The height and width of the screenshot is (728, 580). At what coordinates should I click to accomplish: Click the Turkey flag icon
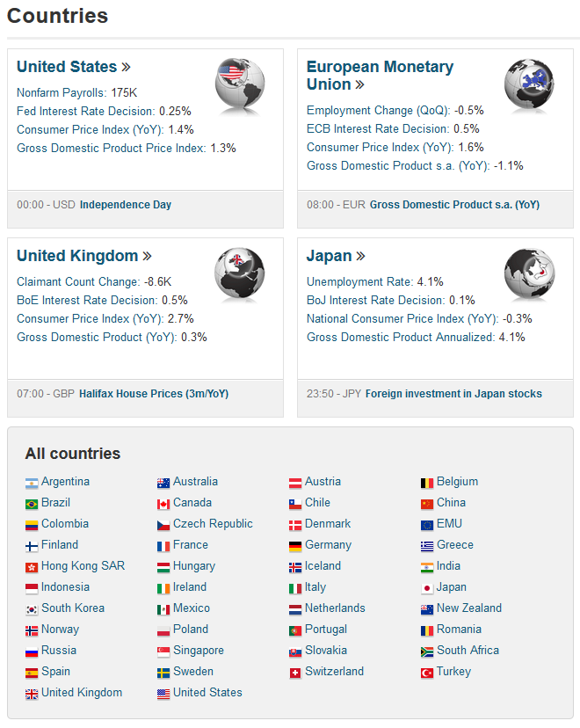(x=427, y=673)
